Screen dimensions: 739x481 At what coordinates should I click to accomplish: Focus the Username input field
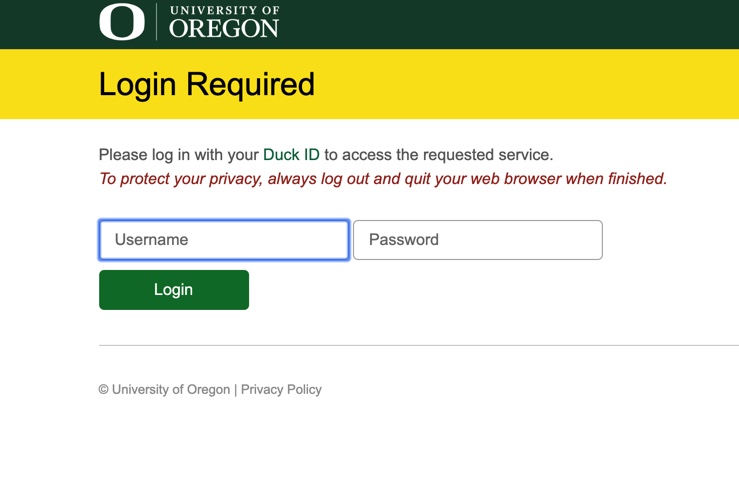(224, 240)
